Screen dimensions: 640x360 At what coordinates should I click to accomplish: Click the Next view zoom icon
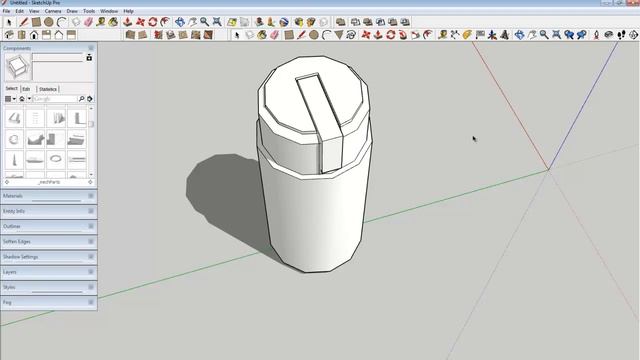[582, 35]
